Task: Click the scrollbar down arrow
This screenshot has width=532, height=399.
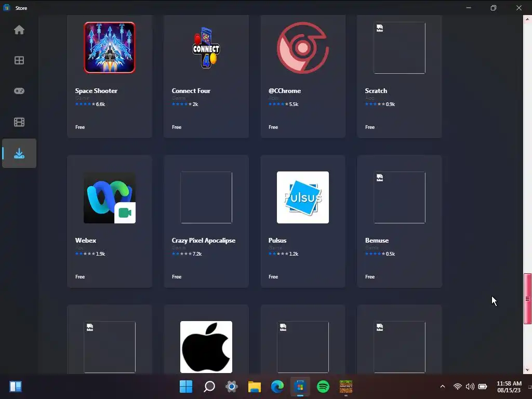Action: click(x=528, y=370)
